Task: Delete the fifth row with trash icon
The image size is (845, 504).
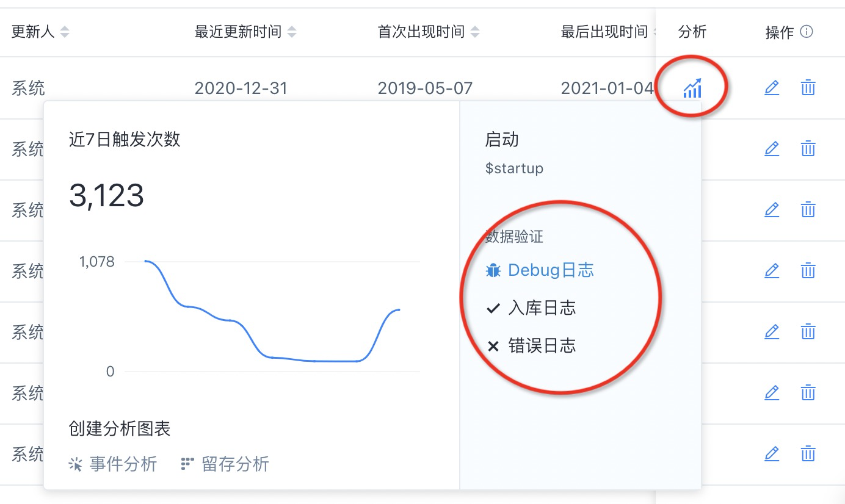Action: [x=808, y=332]
